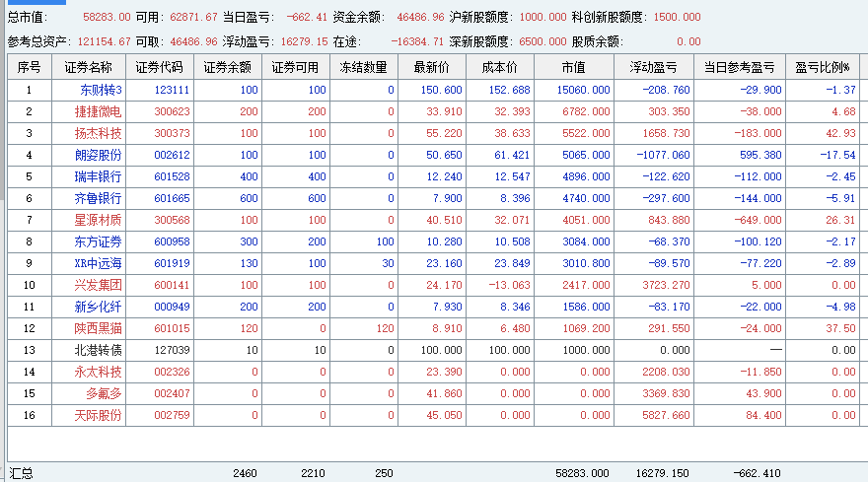Click the 当日盈亏 value -662.41 at top
868x482 pixels.
[307, 17]
